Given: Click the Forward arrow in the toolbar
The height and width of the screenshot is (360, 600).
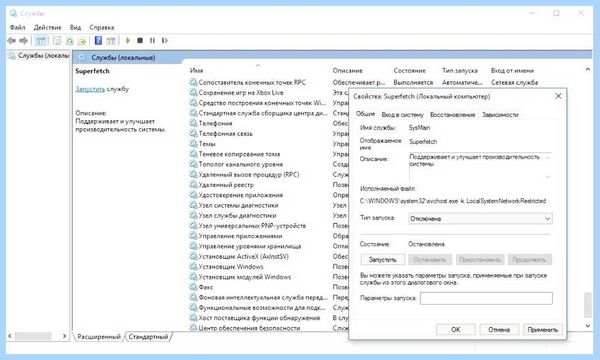Looking at the screenshot, I should pos(24,41).
